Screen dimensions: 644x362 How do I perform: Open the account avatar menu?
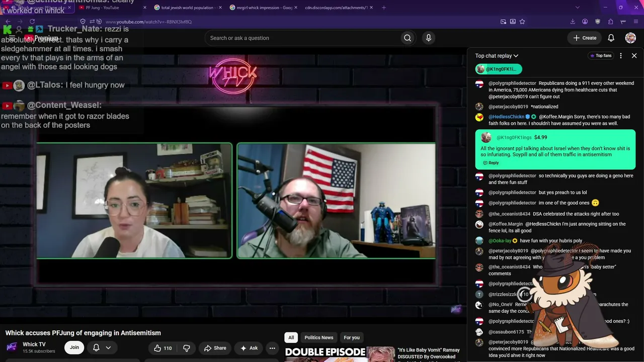(x=630, y=38)
